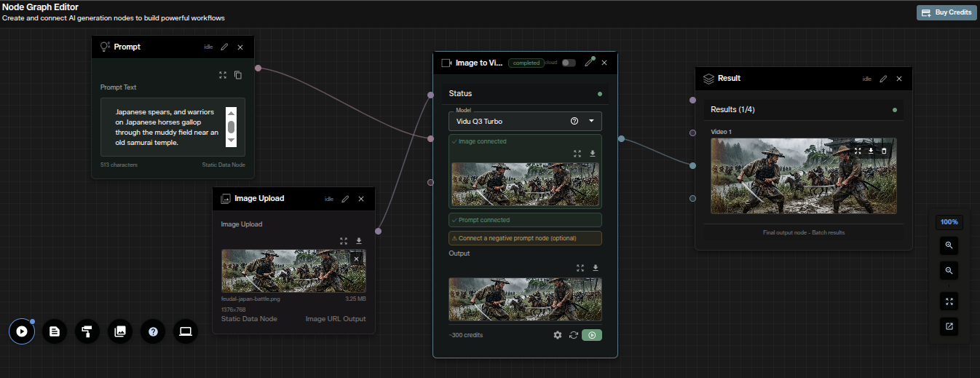Image resolution: width=980 pixels, height=378 pixels.
Task: Download the Output video in Image to Video
Action: pos(595,268)
